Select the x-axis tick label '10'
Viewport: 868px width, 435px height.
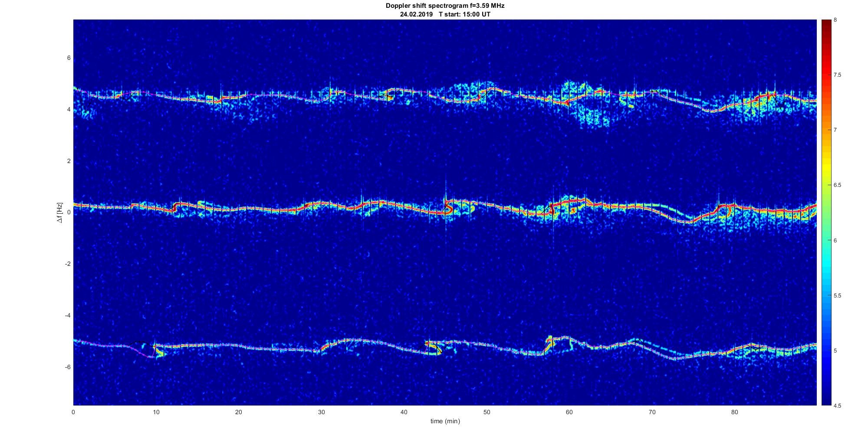(156, 412)
